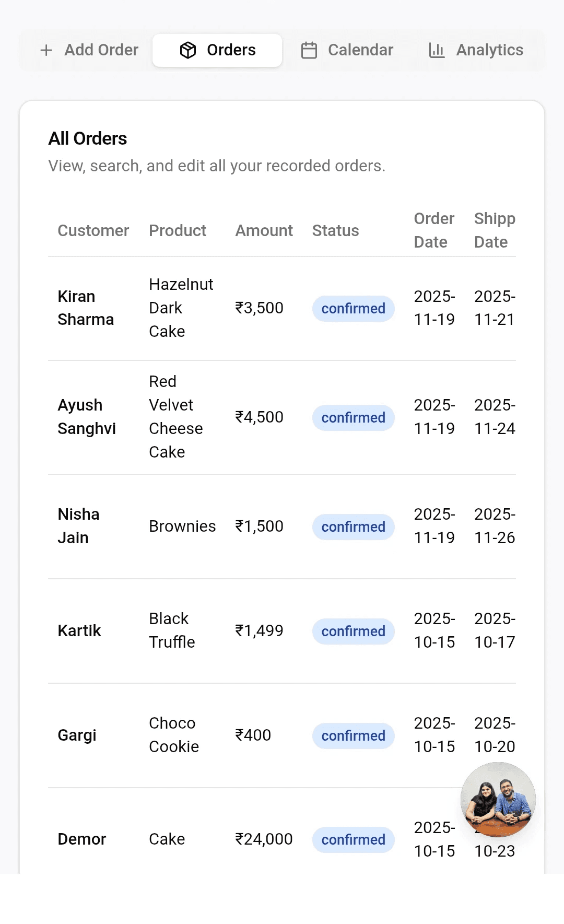Click the round profile photo of two people
The image size is (564, 924).
pyautogui.click(x=498, y=800)
